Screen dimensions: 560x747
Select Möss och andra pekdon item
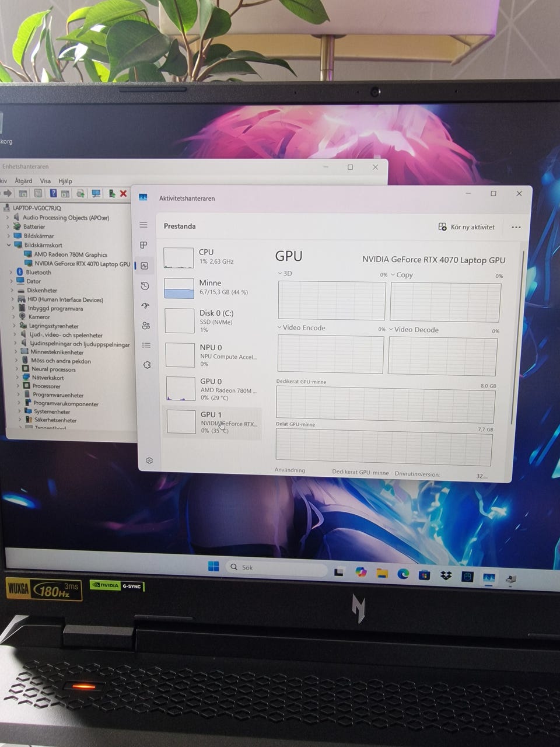coord(56,361)
